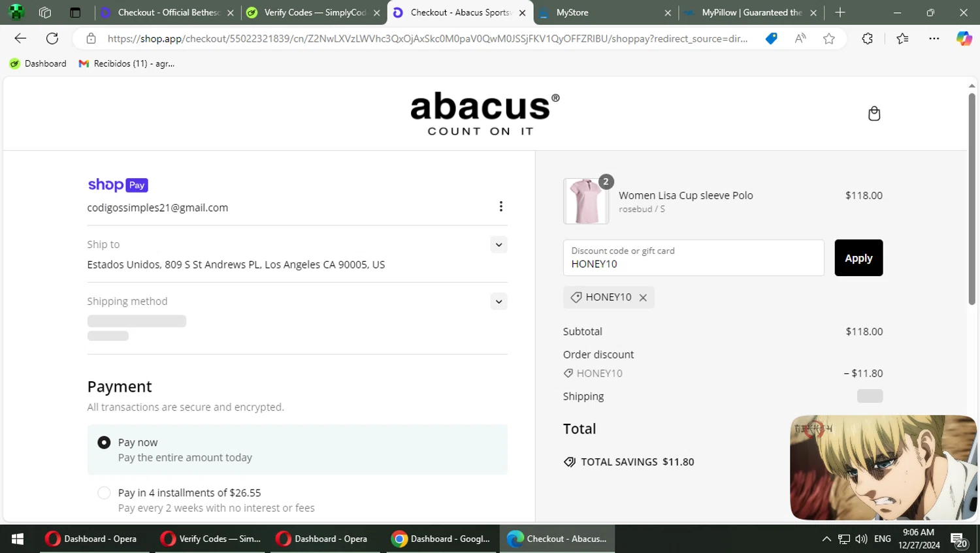Open the Edge workspaces icon

(45, 12)
